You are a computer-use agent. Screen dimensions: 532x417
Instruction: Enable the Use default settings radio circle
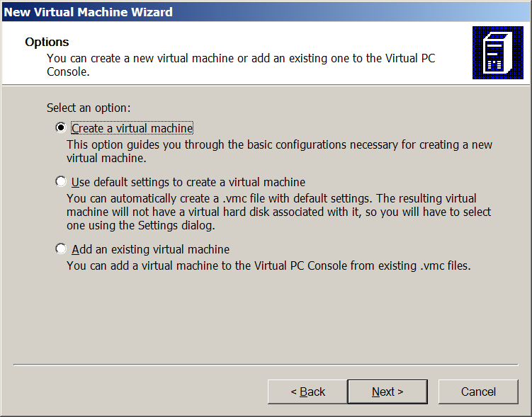pyautogui.click(x=61, y=182)
